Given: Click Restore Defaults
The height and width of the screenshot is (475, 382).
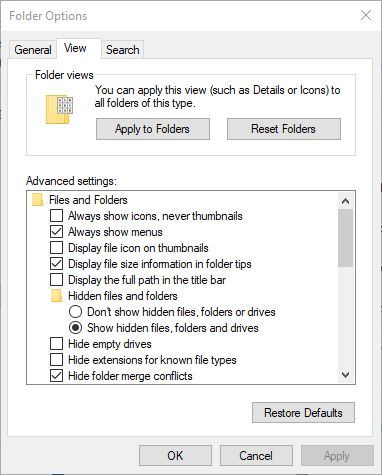Looking at the screenshot, I should pos(303,413).
